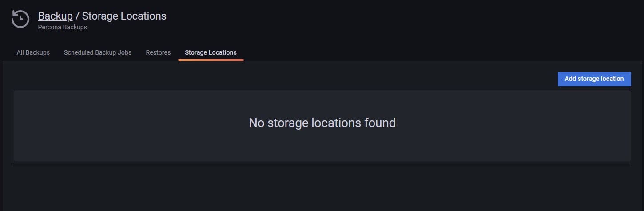This screenshot has height=211, width=644.
Task: Click the No storage locations found message
Action: point(322,123)
